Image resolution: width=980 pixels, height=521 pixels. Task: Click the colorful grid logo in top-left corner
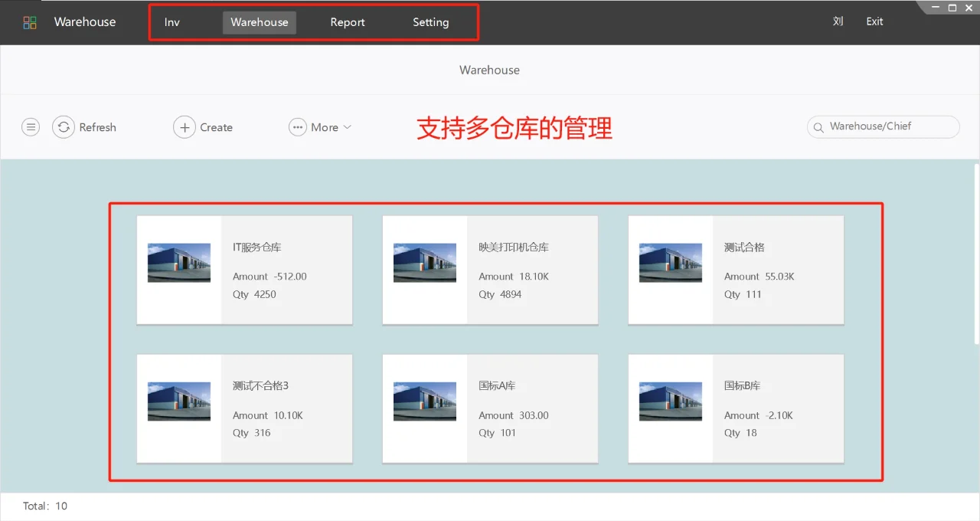(29, 22)
